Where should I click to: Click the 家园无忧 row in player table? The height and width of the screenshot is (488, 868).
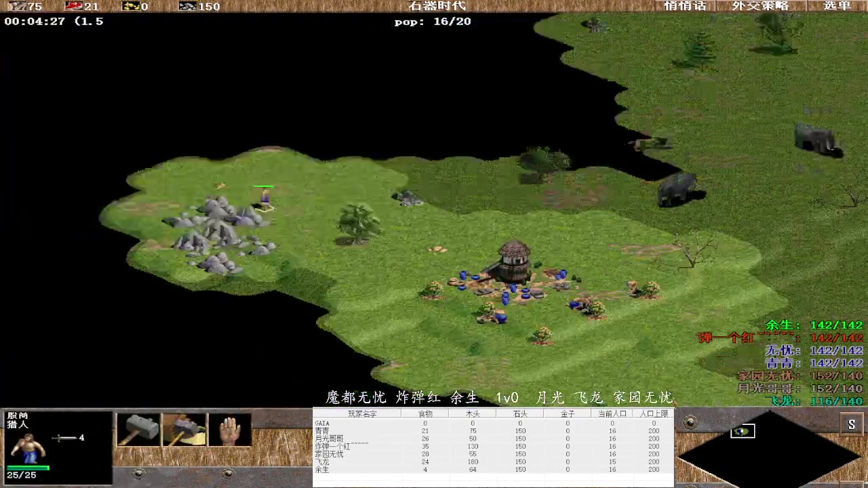pos(493,454)
